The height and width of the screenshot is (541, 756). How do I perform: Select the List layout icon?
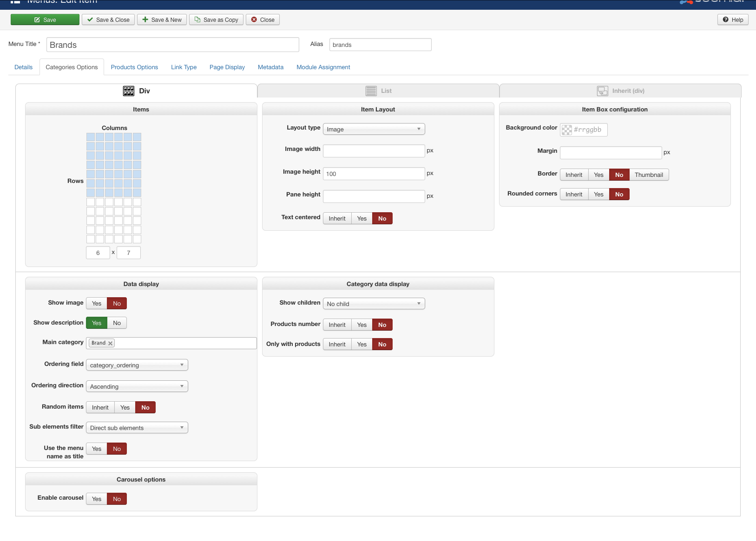(371, 91)
